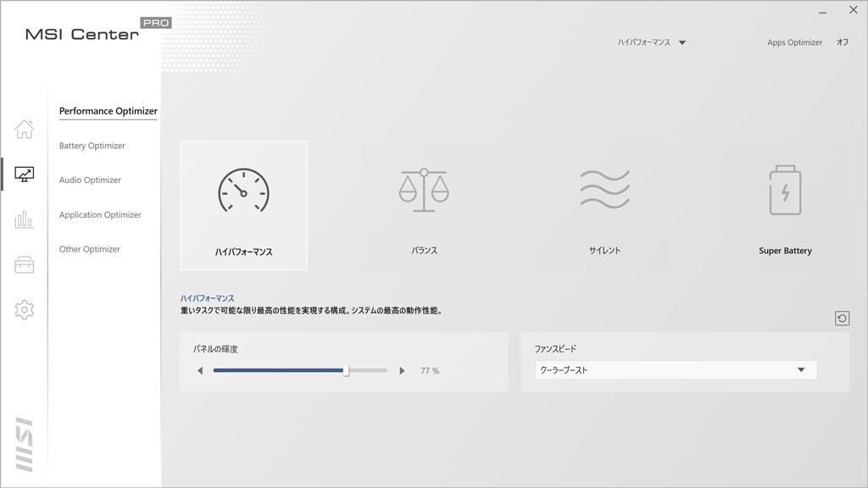Select the scales バランス mode
868x488 pixels.
424,206
